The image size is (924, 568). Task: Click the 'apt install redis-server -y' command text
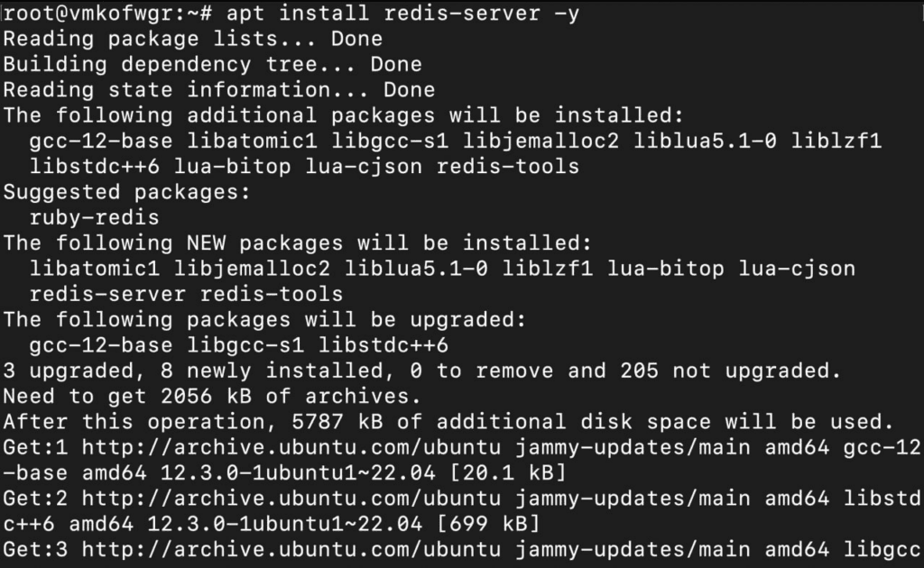(403, 14)
